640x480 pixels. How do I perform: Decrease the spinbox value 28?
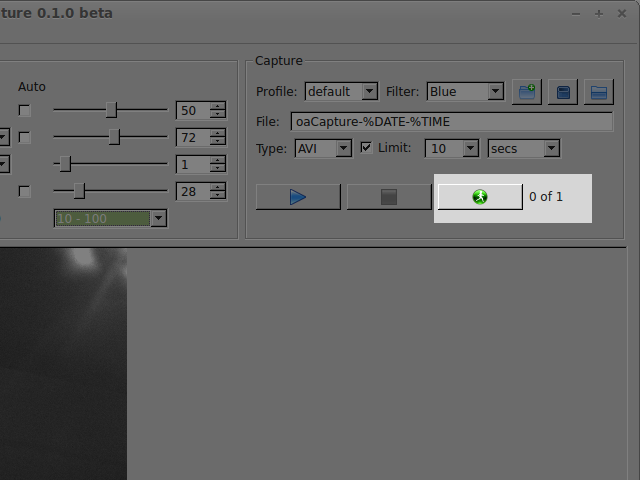(x=218, y=196)
